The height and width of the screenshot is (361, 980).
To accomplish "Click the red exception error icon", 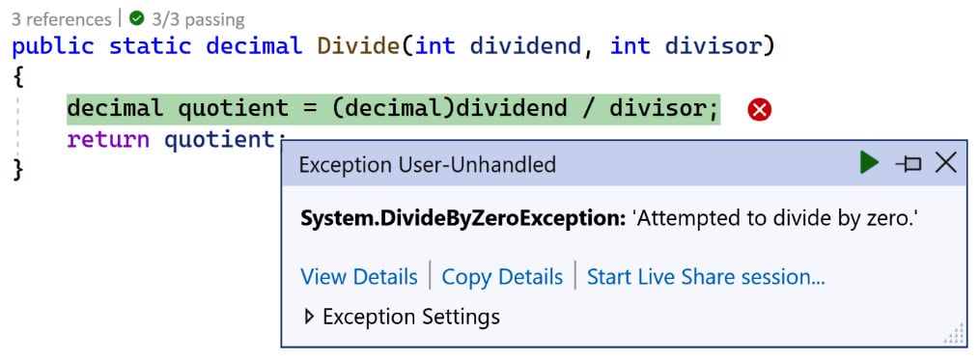I will (x=759, y=111).
